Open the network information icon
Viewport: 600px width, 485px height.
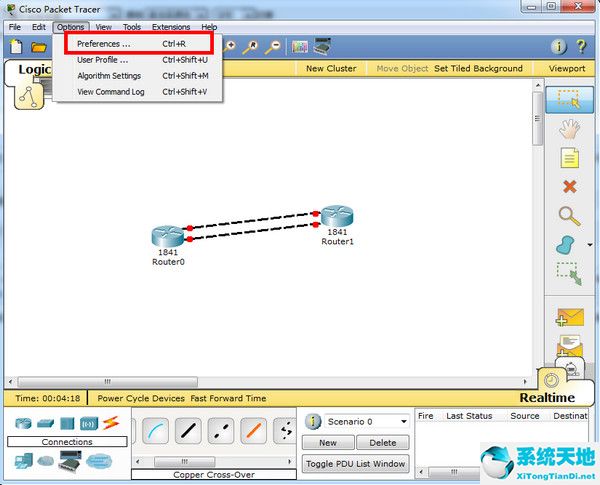[x=558, y=47]
